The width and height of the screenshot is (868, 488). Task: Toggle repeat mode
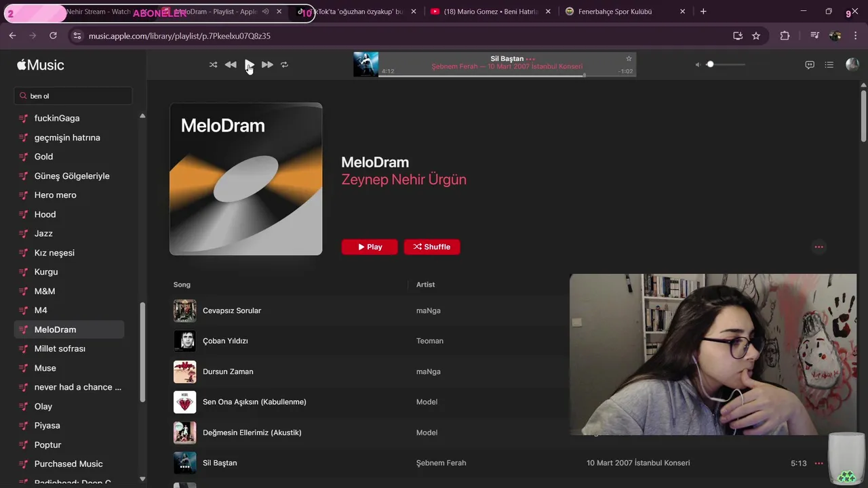pyautogui.click(x=285, y=64)
